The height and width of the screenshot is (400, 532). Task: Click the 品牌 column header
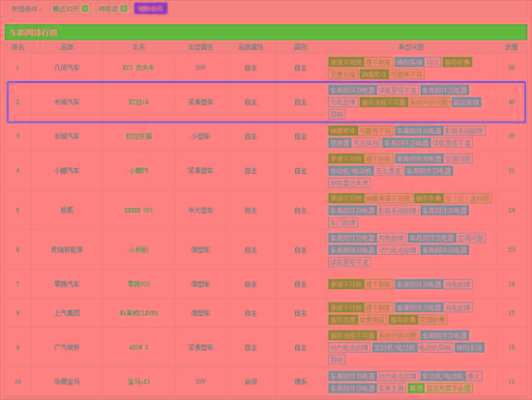pos(67,47)
